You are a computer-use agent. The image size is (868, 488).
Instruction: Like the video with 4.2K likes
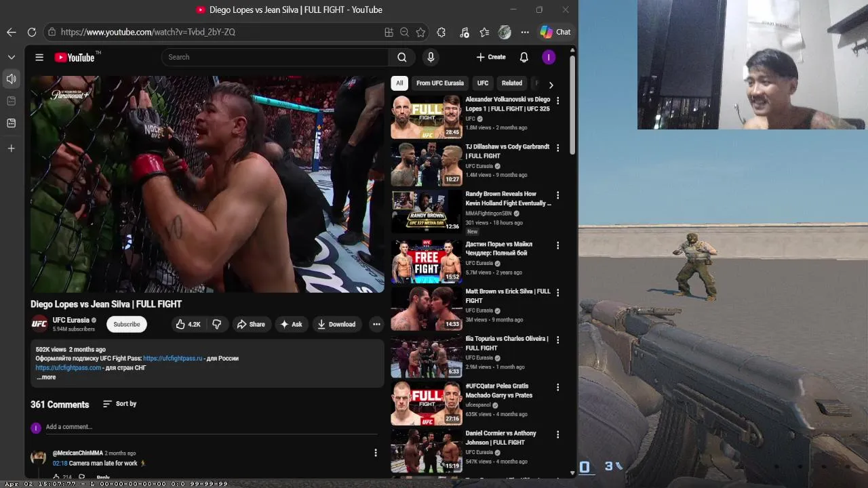pos(188,324)
